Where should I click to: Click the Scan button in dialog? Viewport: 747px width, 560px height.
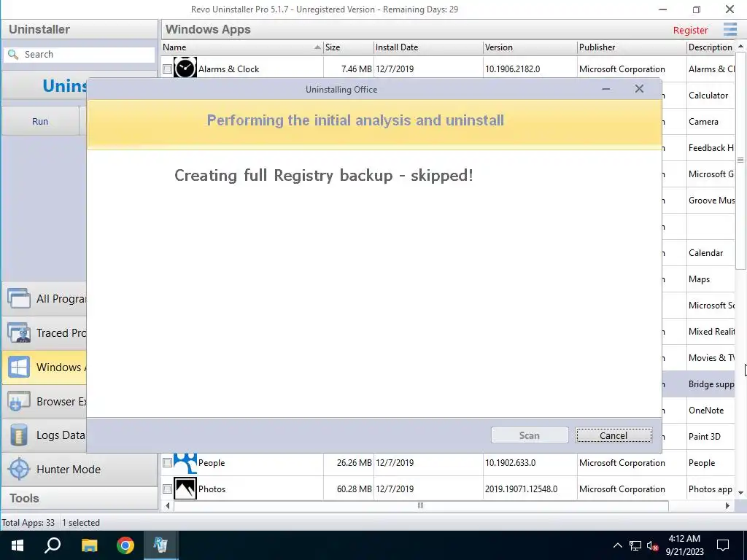(530, 435)
